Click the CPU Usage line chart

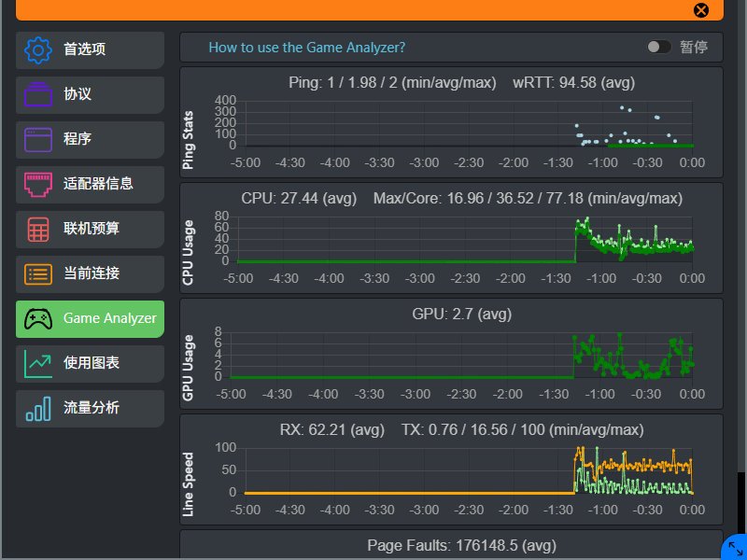[x=465, y=239]
